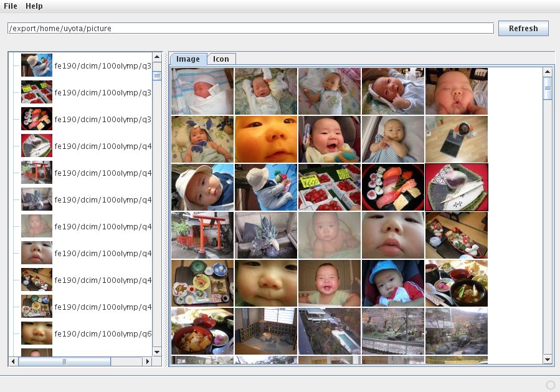Select the newborn in striped blanket photo
560x392 pixels.
coord(202,91)
